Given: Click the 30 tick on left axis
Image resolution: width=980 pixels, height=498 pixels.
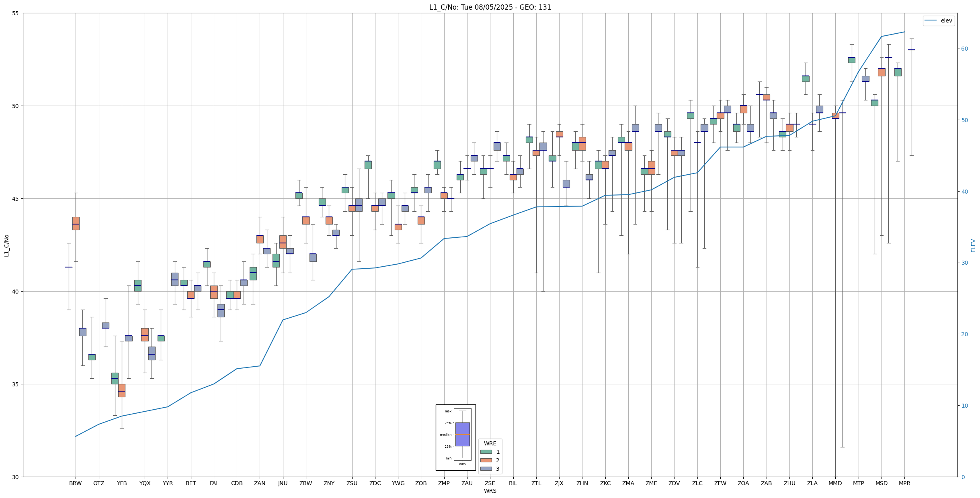Looking at the screenshot, I should pos(16,477).
